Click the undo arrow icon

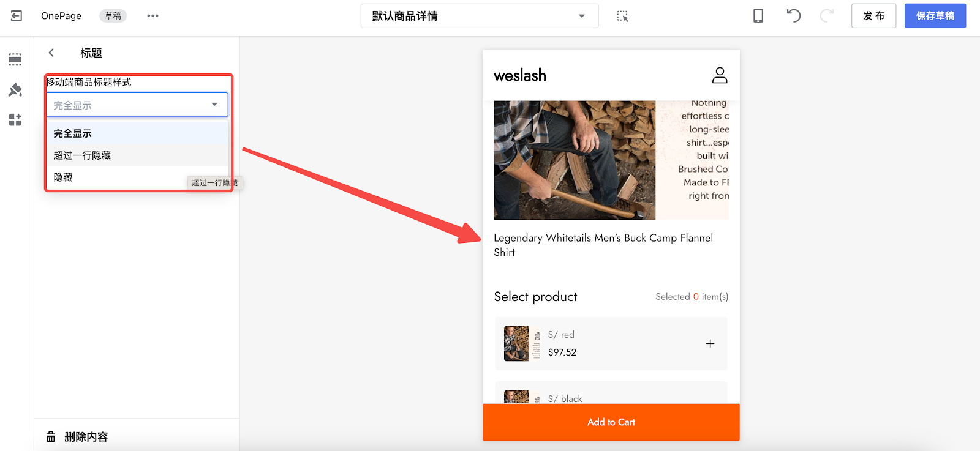click(793, 16)
